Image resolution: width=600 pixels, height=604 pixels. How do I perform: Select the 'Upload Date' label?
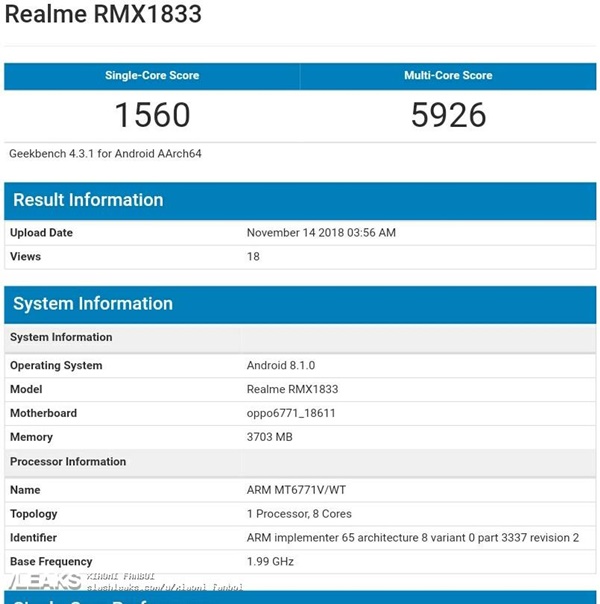(x=41, y=233)
